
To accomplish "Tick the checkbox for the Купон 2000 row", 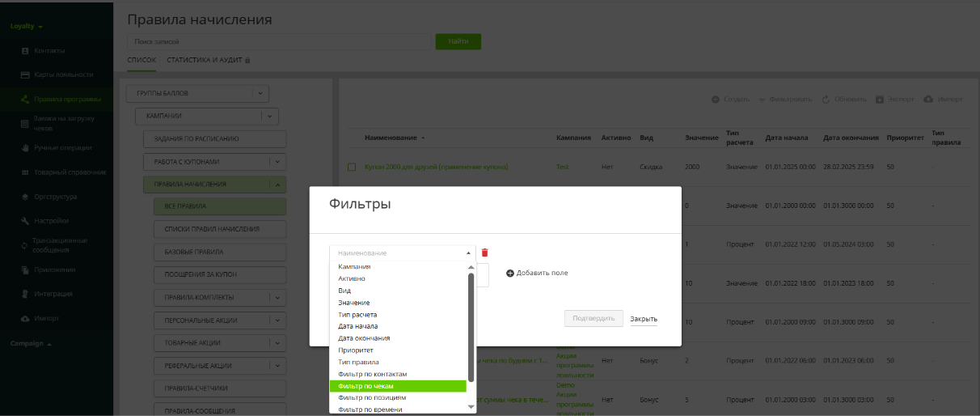I will pyautogui.click(x=352, y=167).
